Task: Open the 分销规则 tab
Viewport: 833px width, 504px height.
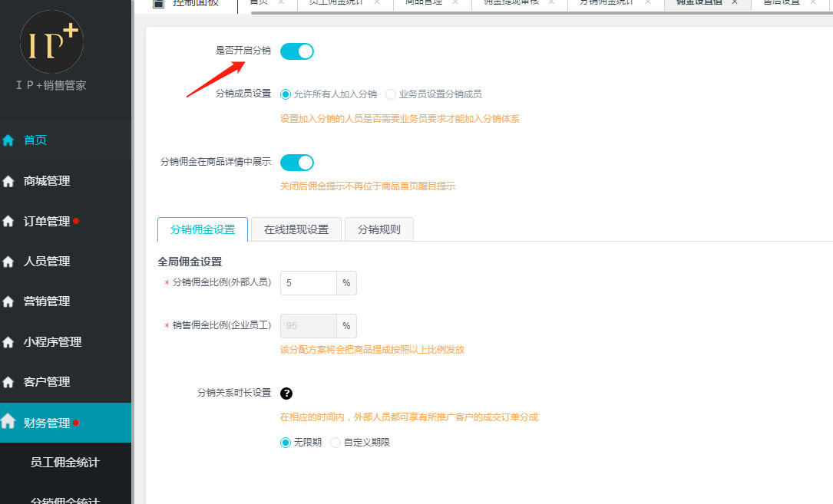Action: (378, 229)
